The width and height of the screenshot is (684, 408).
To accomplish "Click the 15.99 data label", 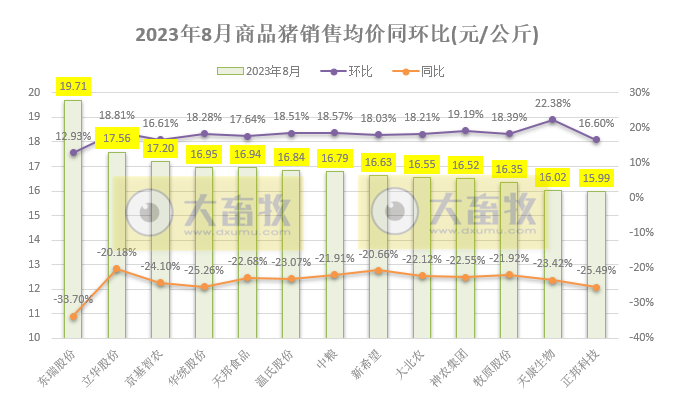I will [x=596, y=178].
